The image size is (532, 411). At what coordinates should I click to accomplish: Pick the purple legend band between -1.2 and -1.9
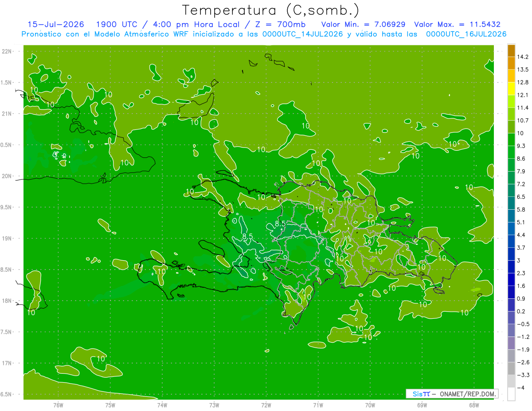click(511, 343)
